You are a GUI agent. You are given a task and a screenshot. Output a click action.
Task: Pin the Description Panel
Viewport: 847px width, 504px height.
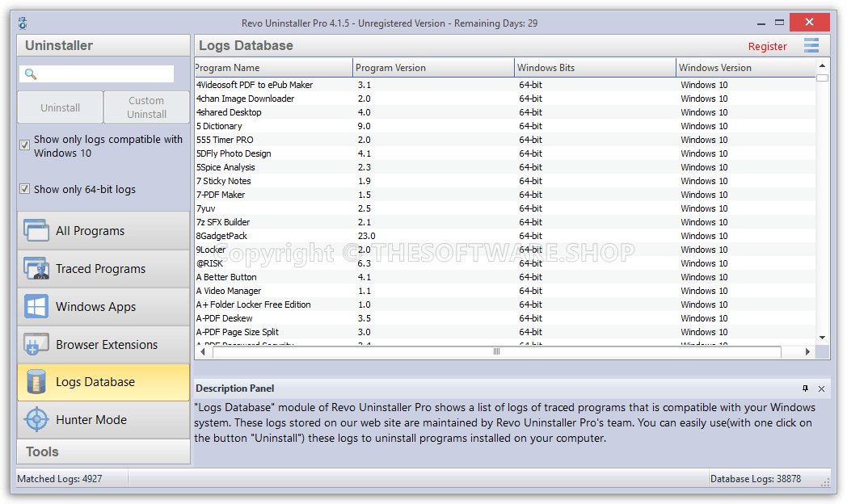[805, 388]
